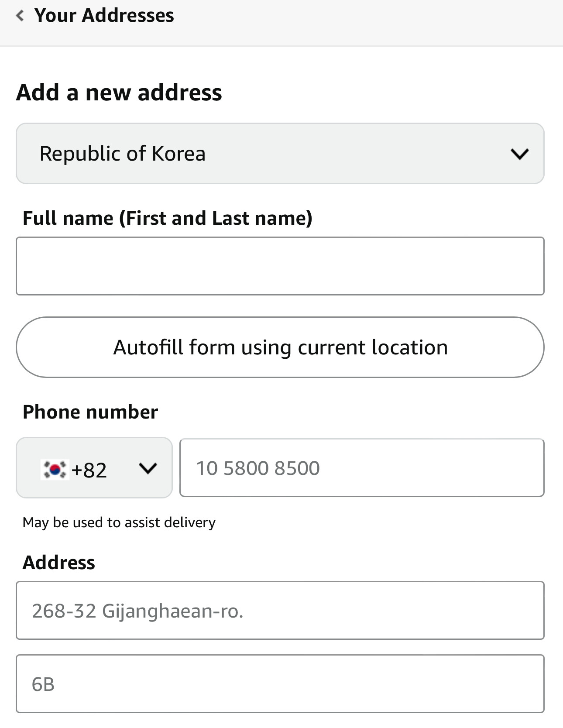Screen dimensions: 563x728
Task: Click the May be used to assist delivery note
Action: coord(119,522)
